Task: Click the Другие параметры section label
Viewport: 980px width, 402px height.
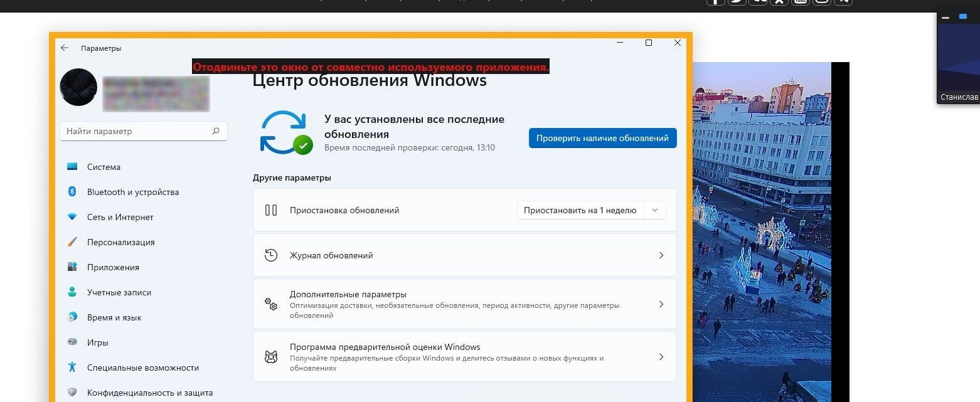Action: pos(292,177)
